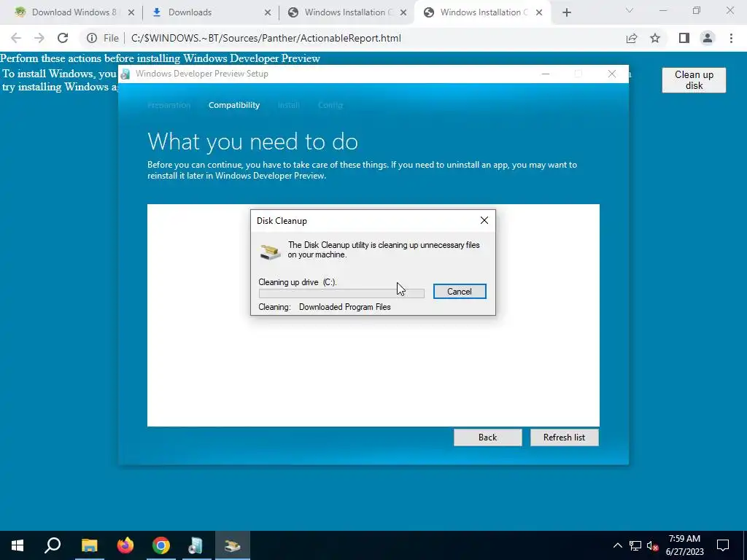Image resolution: width=747 pixels, height=560 pixels.
Task: Open the Setup program taskbar icon
Action: pyautogui.click(x=196, y=545)
